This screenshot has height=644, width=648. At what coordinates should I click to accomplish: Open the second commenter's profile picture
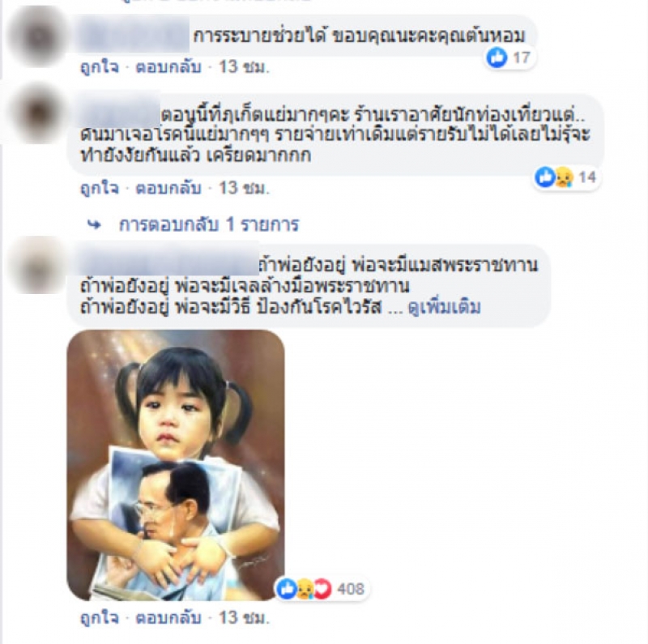tap(38, 113)
